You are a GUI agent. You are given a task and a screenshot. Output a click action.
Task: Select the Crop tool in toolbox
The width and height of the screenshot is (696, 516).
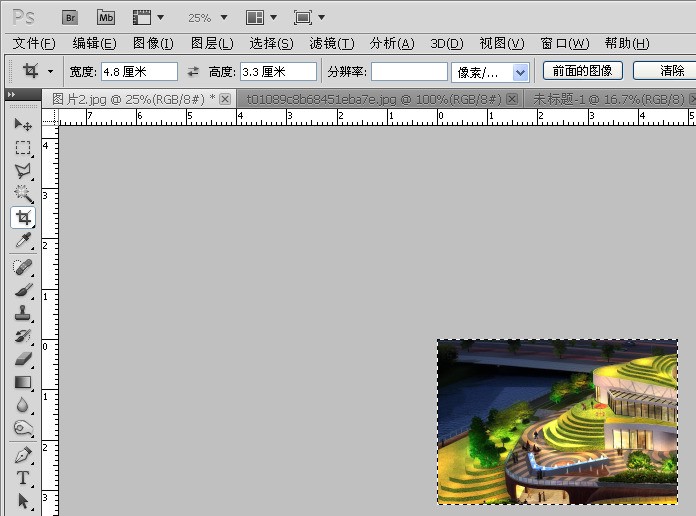pos(23,218)
